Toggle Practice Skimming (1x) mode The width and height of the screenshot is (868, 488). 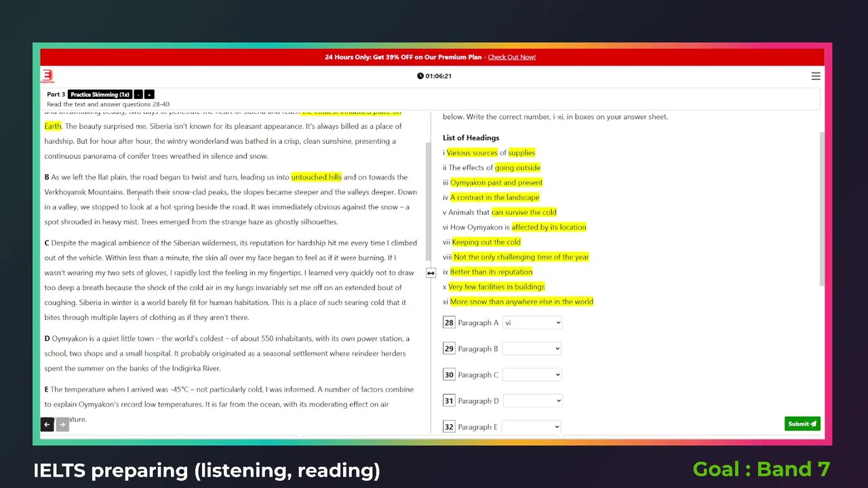pyautogui.click(x=100, y=94)
